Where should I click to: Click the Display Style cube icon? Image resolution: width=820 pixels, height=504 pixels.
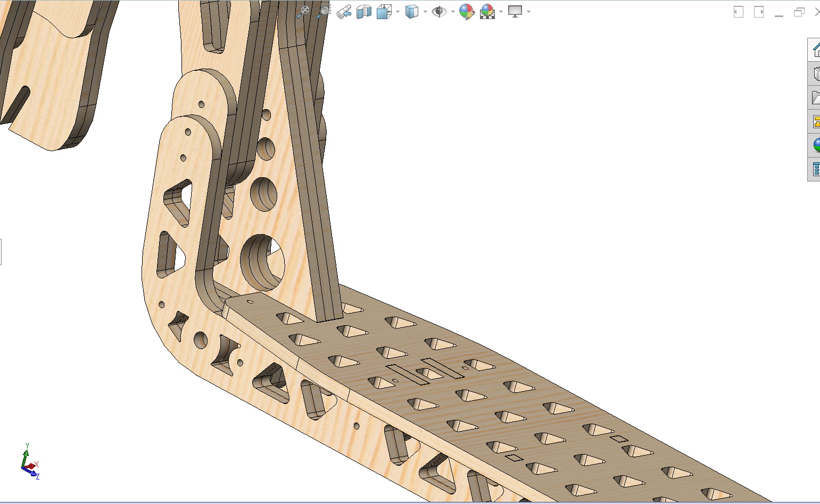tap(411, 11)
